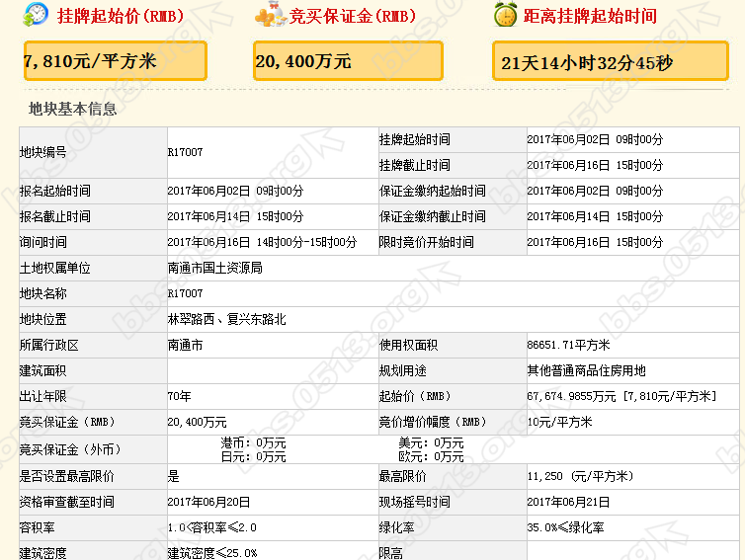Image resolution: width=745 pixels, height=560 pixels.
Task: Click the 现场摇号时间 label
Action: click(415, 502)
